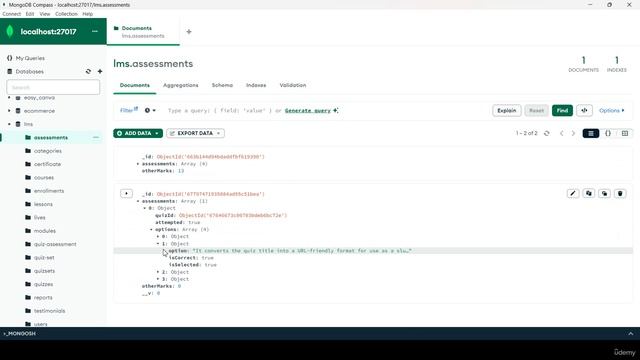
Task: Refresh the databases list
Action: click(x=88, y=71)
